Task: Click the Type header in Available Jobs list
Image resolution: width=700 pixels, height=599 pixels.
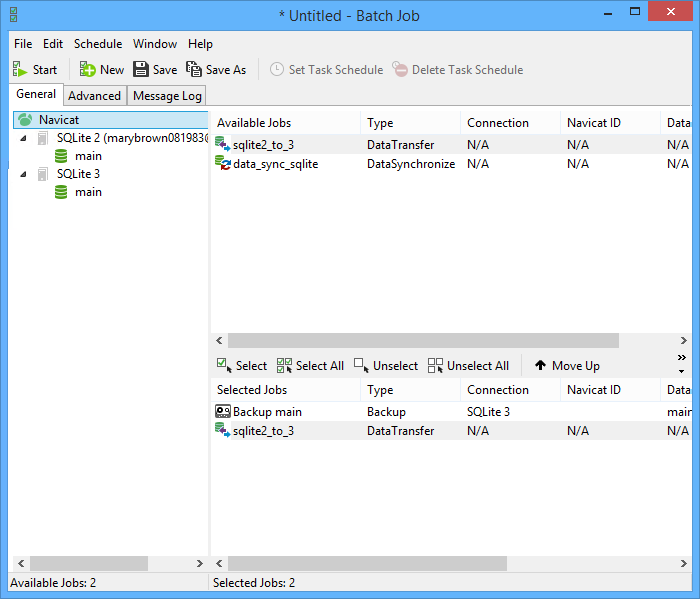Action: pos(411,123)
